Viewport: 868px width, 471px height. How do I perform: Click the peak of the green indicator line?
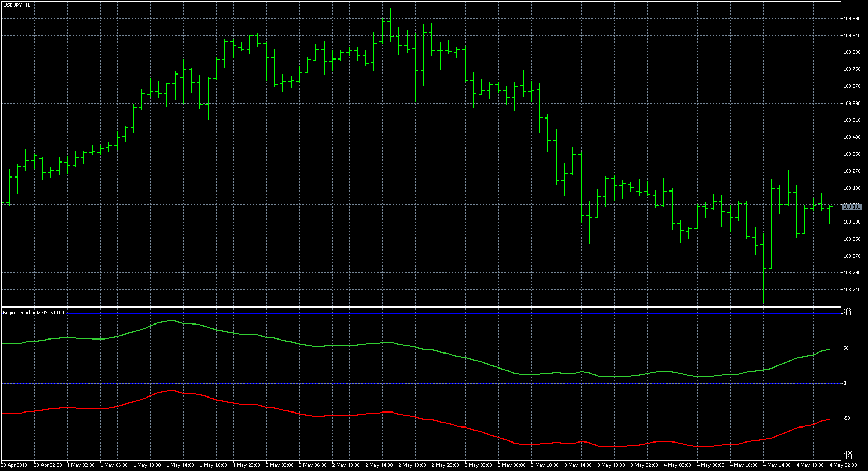click(170, 321)
